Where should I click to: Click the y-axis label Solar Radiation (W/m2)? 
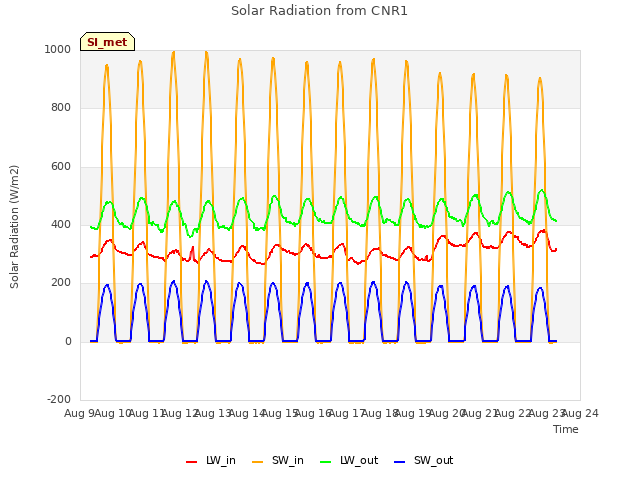point(14,227)
